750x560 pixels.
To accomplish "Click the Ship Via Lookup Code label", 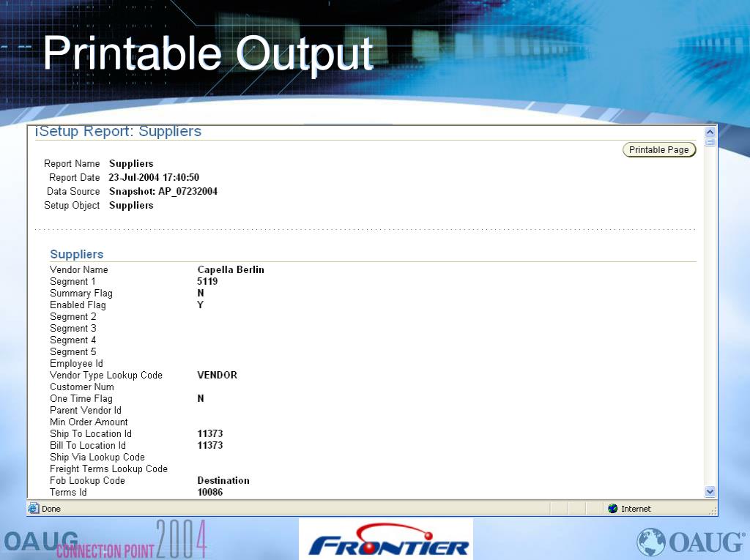I will tap(97, 458).
